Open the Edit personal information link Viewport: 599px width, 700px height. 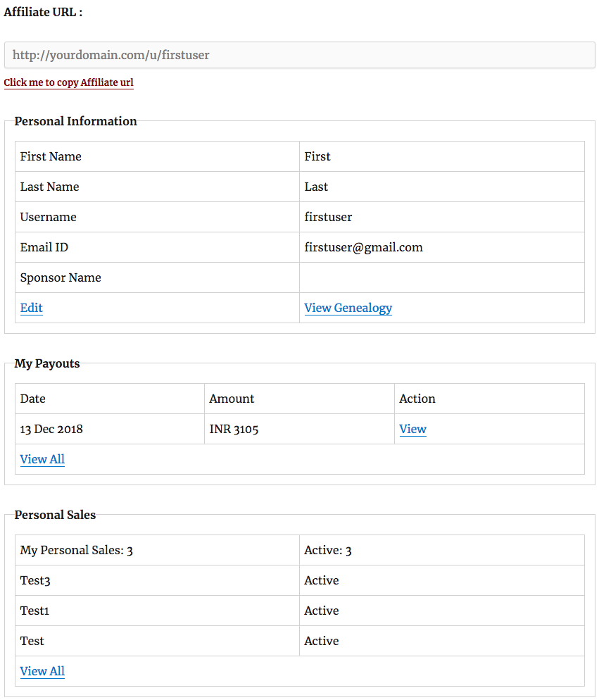pos(31,308)
